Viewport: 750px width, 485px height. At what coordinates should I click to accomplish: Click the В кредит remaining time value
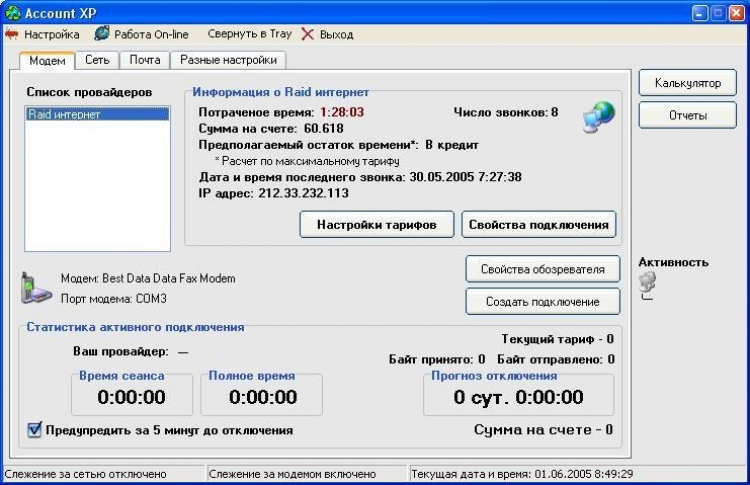click(452, 144)
